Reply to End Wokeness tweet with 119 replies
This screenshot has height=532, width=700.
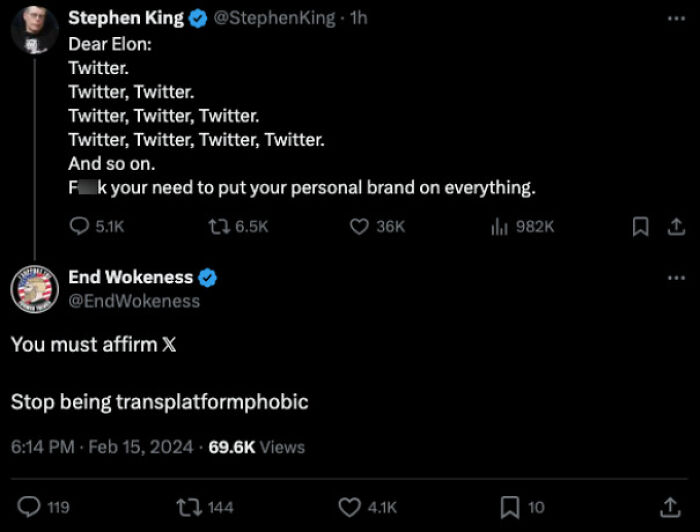tap(30, 507)
